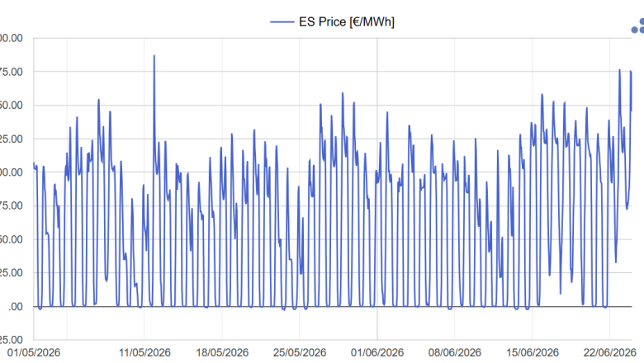Click the 50.00 upper y-axis label

[x=12, y=105]
